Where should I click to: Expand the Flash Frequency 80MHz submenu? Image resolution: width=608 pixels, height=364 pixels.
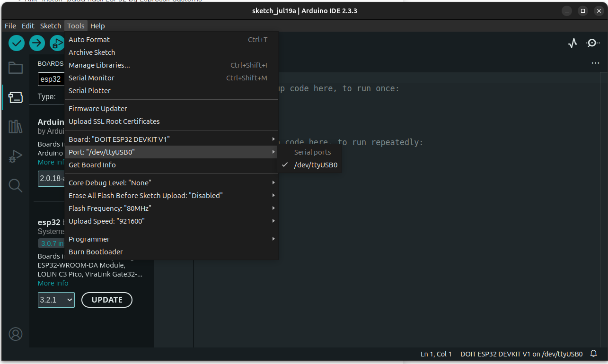pyautogui.click(x=171, y=208)
